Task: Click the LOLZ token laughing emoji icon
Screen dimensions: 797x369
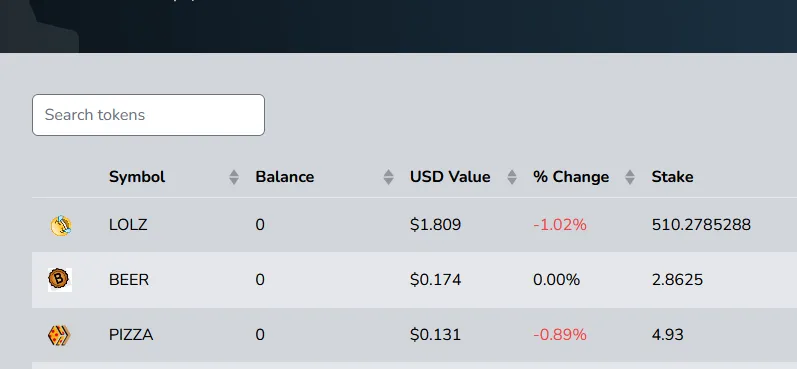Action: (x=60, y=225)
